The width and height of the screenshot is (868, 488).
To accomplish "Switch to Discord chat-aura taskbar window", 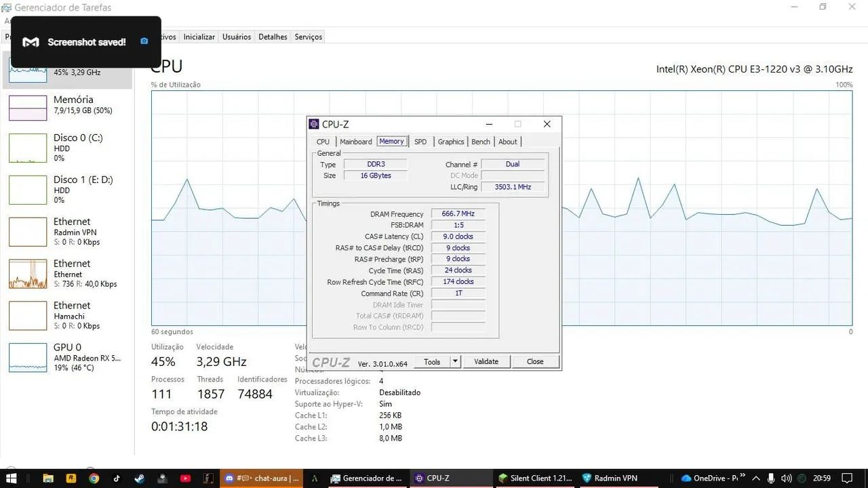I will 262,478.
